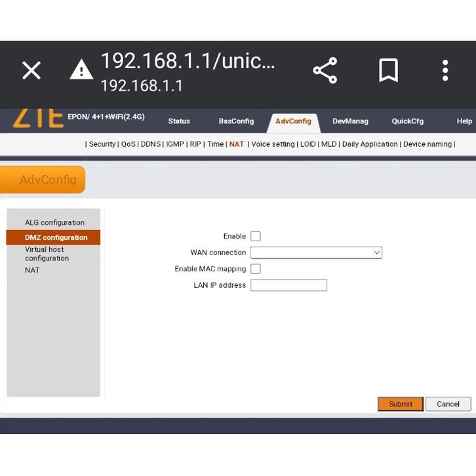The image size is (476, 476).
Task: Open the three-dot browser menu
Action: (445, 71)
